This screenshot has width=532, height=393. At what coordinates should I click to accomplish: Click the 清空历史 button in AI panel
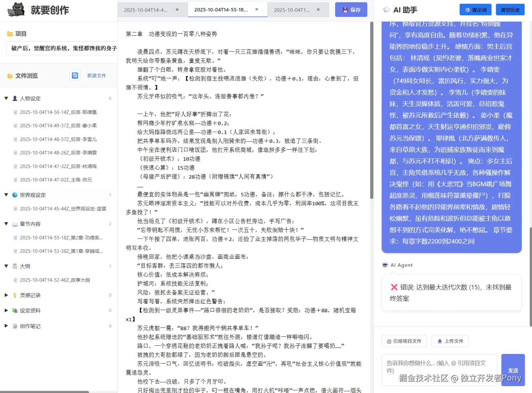pyautogui.click(x=510, y=10)
